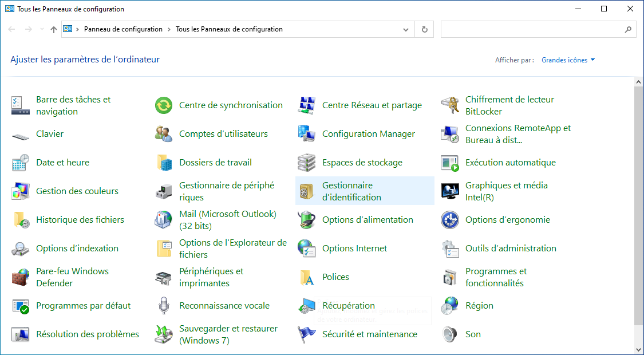Screen dimensions: 644x355
Task: Click the back navigation arrow
Action: [x=11, y=29]
